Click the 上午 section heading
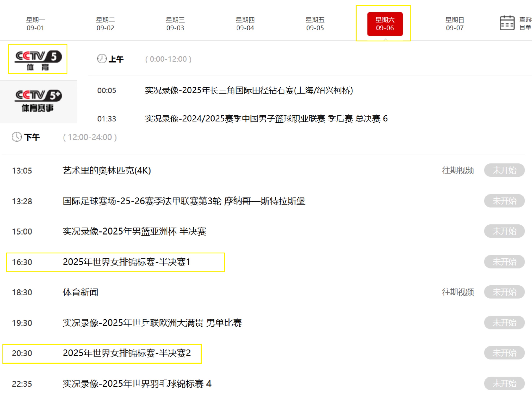The image size is (532, 398). [x=116, y=59]
